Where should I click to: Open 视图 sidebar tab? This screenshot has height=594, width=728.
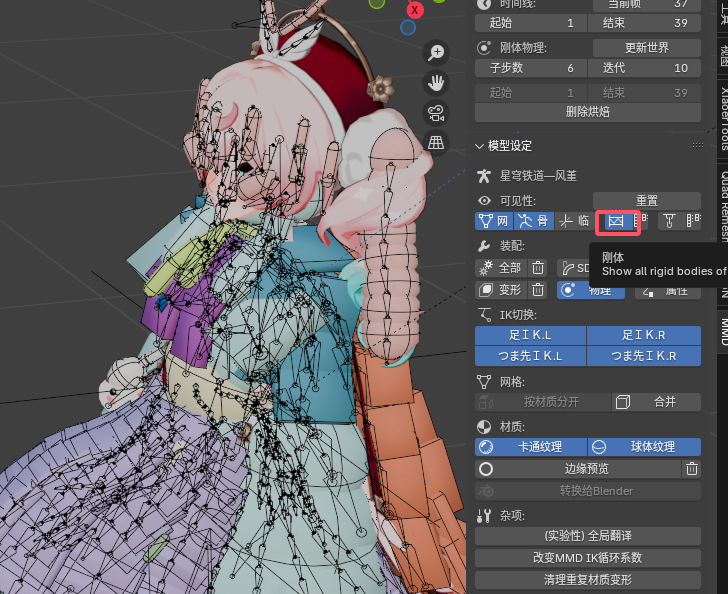[723, 56]
